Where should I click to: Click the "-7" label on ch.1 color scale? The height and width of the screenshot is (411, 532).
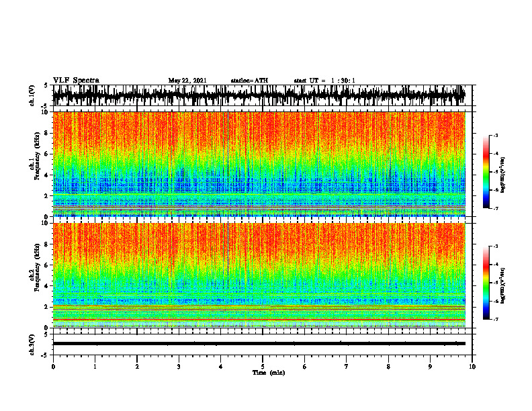[496, 208]
